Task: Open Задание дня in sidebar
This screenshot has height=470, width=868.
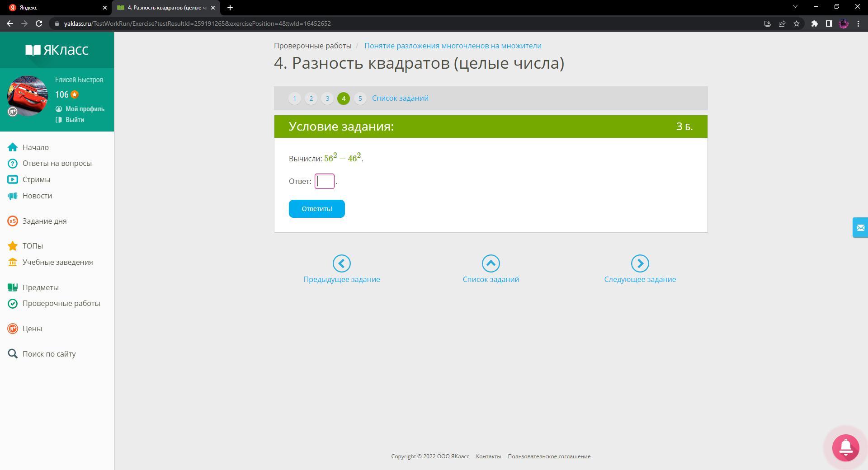Action: coord(44,221)
